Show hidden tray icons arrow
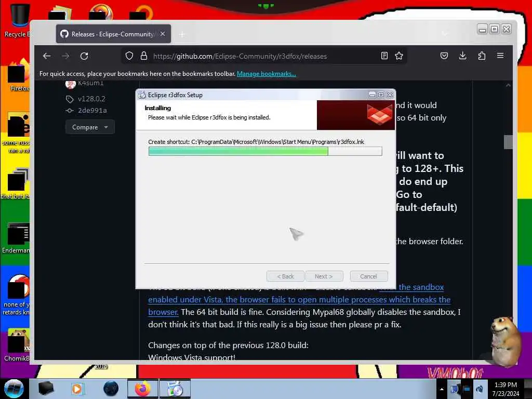Image resolution: width=532 pixels, height=399 pixels. tap(442, 389)
